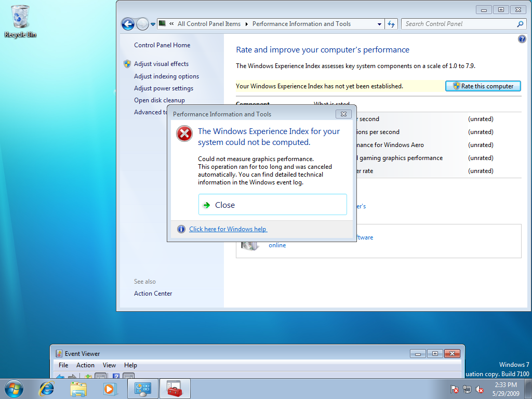Select the (unrated) score in the gaming graphics row
This screenshot has width=532, height=399.
pyautogui.click(x=481, y=158)
